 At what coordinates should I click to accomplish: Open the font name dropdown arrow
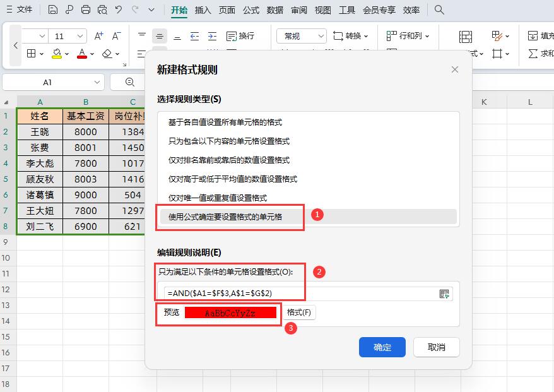(x=42, y=36)
